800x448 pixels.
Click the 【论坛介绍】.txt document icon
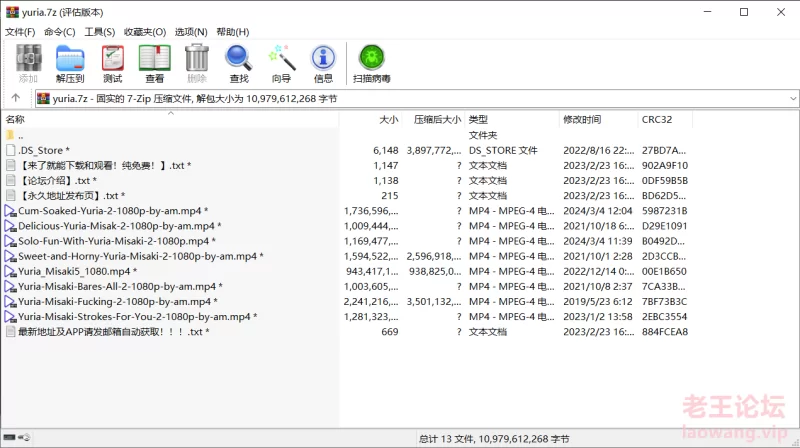[10, 180]
